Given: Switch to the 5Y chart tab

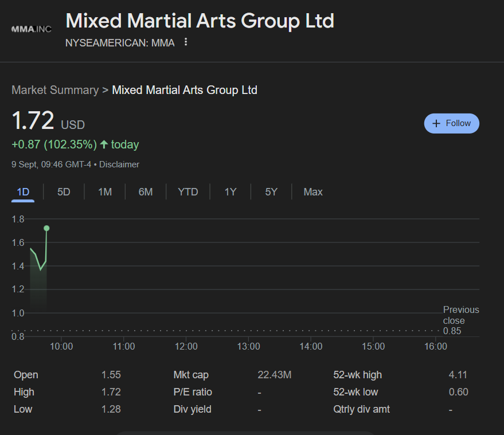Looking at the screenshot, I should tap(271, 192).
